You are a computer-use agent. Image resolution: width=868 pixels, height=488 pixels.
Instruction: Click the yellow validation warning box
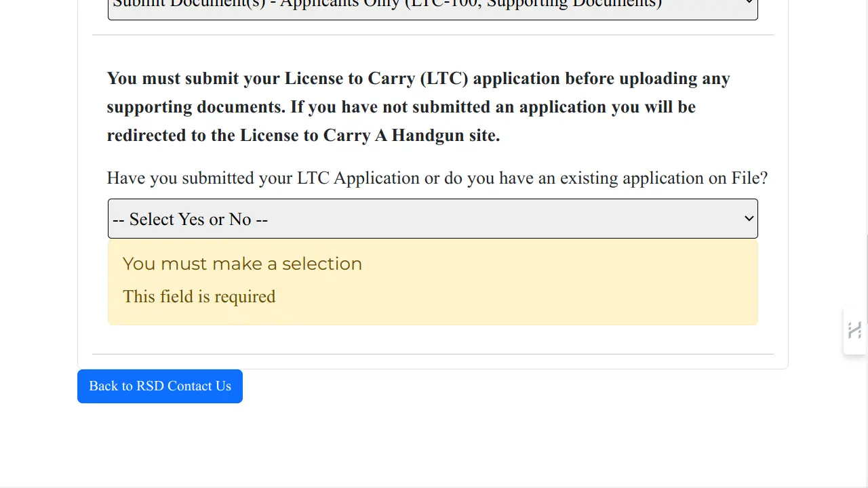point(433,282)
